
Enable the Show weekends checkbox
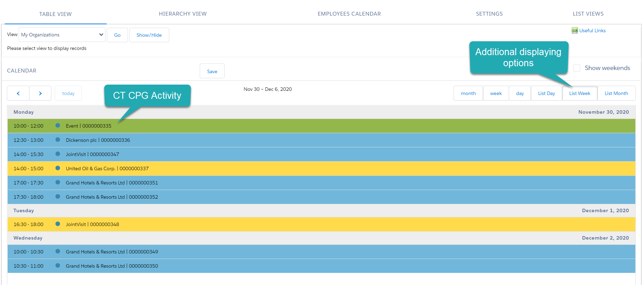(577, 68)
